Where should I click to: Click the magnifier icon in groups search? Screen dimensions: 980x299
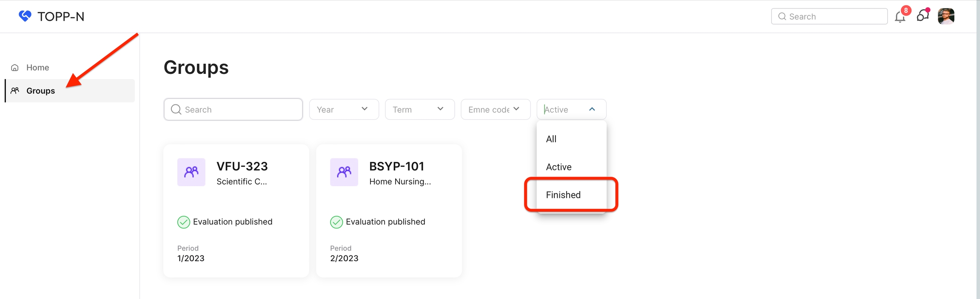coord(176,110)
